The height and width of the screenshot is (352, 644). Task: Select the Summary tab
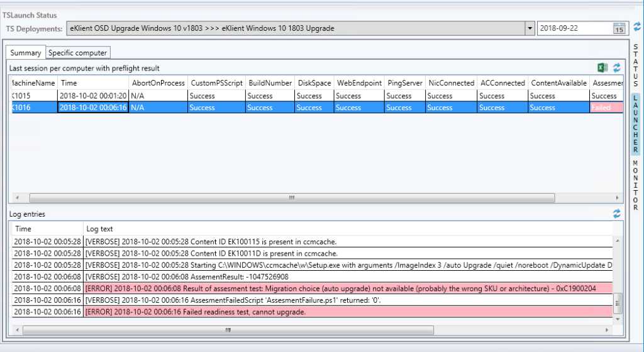pyautogui.click(x=26, y=53)
